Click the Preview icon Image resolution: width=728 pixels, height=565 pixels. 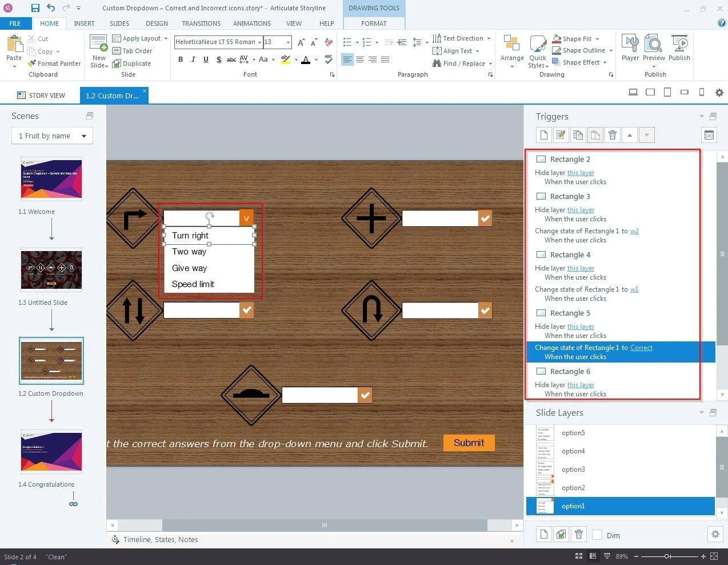point(654,43)
